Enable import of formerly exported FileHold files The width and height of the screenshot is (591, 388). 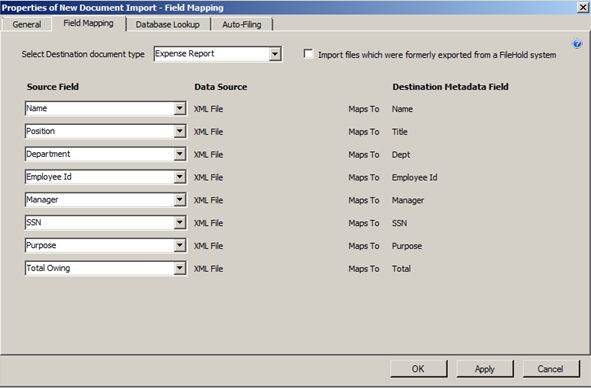308,54
